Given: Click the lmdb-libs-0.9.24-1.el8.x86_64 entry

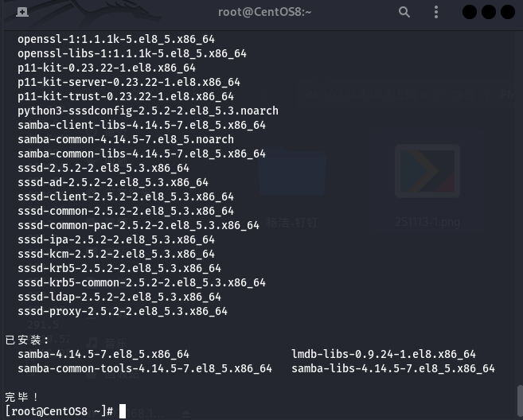Looking at the screenshot, I should click(383, 354).
